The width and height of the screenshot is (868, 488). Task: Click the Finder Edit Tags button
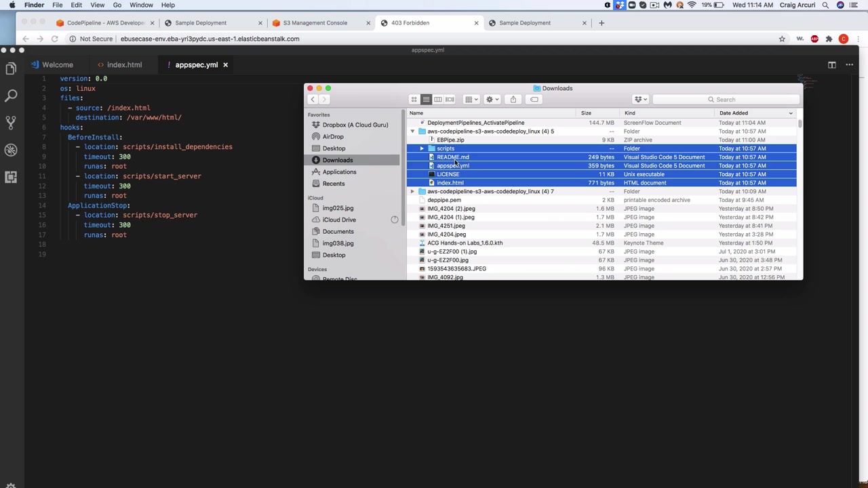(534, 100)
